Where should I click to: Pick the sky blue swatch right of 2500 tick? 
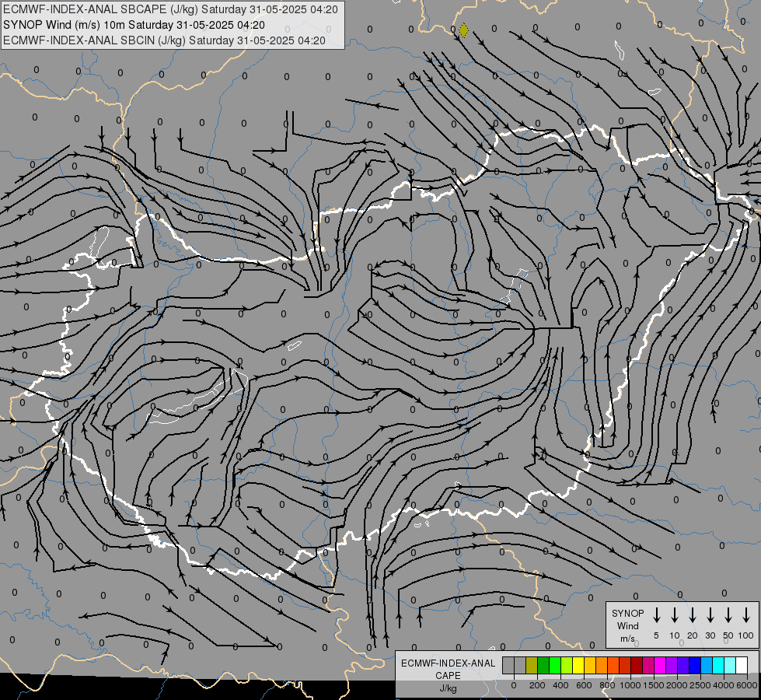tap(707, 665)
